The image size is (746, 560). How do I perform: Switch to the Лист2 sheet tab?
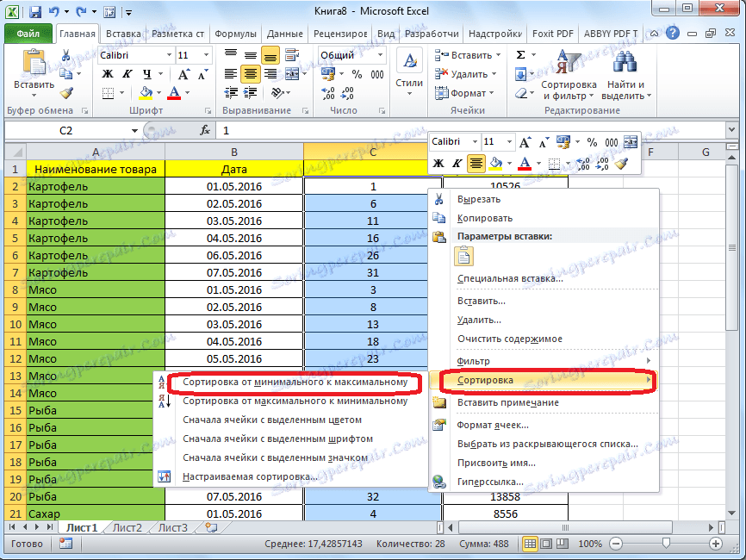tap(127, 527)
